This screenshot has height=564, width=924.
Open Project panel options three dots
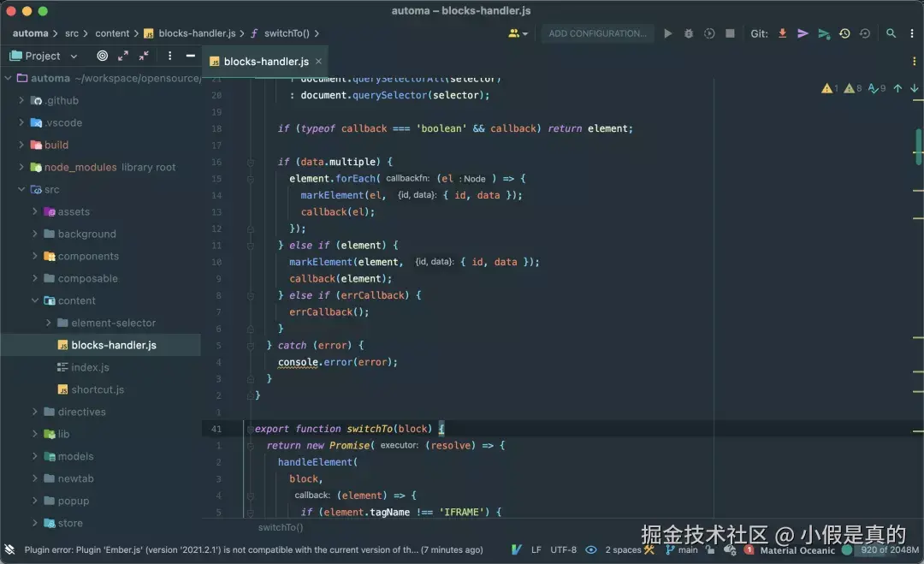169,56
